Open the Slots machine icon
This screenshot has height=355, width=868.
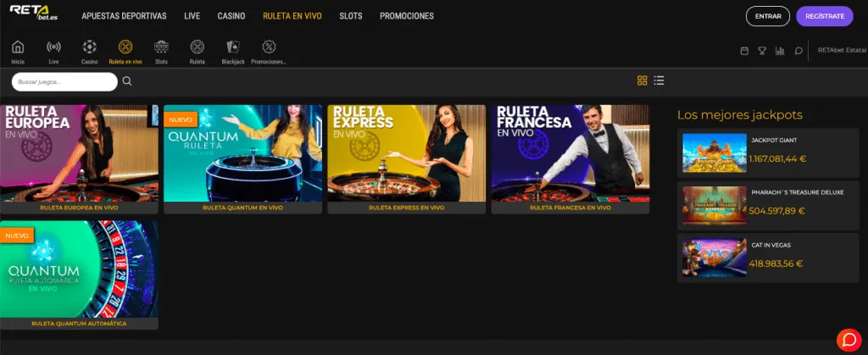pos(162,47)
